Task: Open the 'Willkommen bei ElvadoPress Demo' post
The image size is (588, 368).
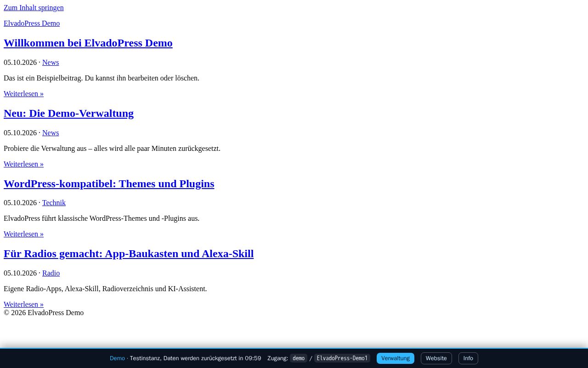Action: [x=88, y=43]
